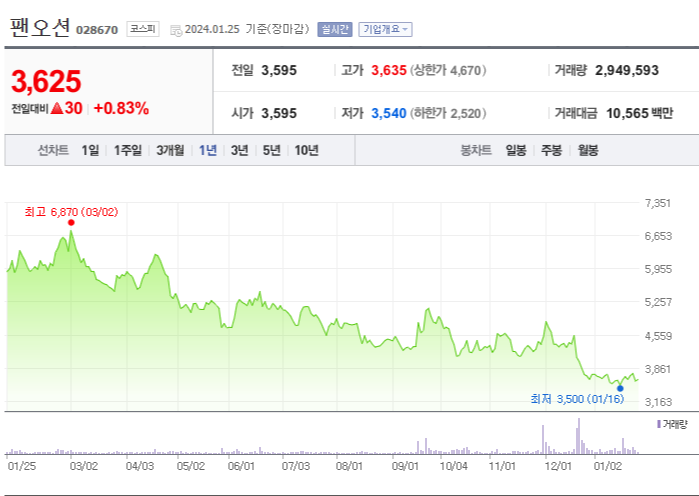699x496 pixels.
Task: Select the 1일 line chart tab
Action: [x=90, y=150]
